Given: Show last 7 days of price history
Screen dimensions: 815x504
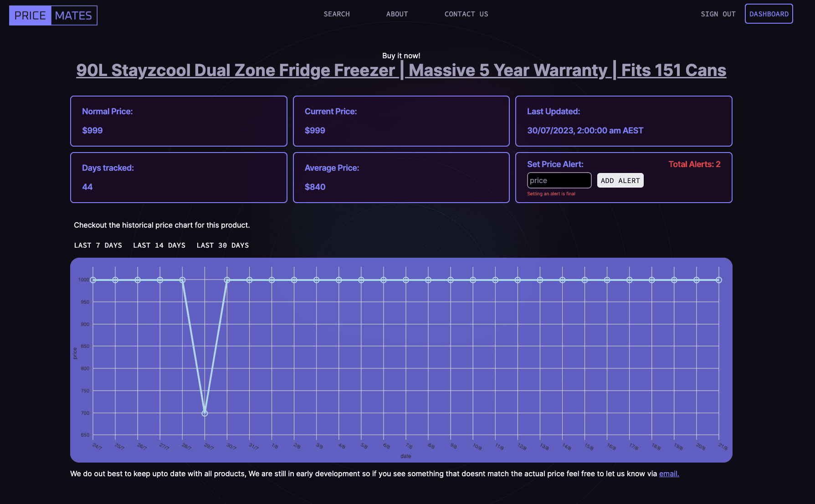Looking at the screenshot, I should (98, 245).
